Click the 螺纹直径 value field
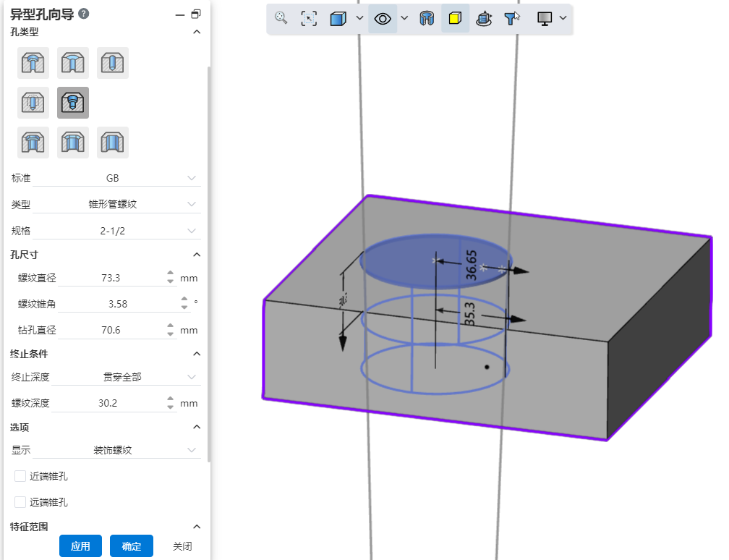 click(x=110, y=278)
